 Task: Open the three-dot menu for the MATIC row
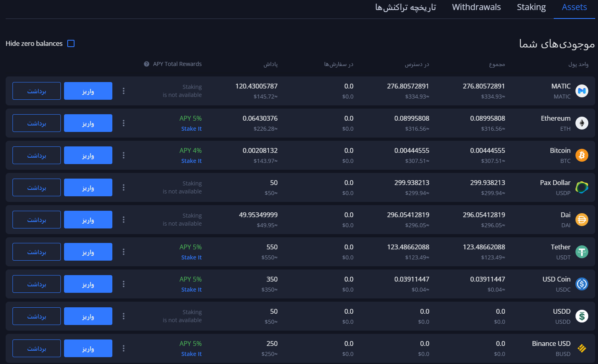click(x=124, y=91)
